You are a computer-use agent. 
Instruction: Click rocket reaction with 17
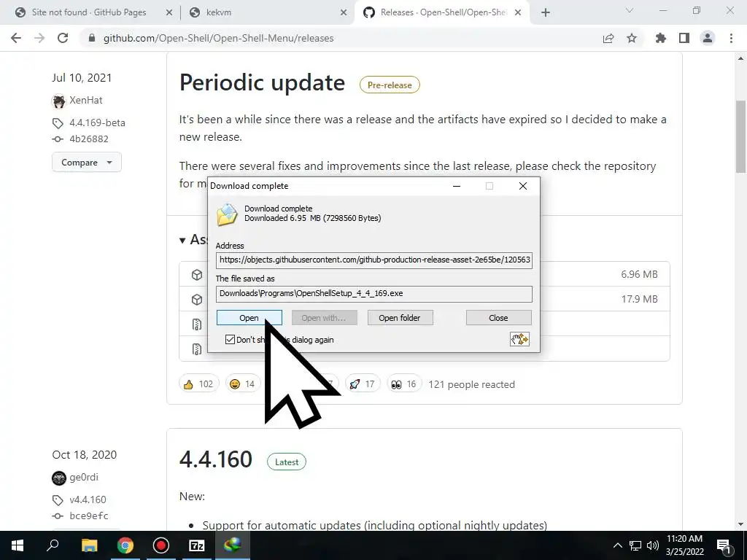pos(363,384)
